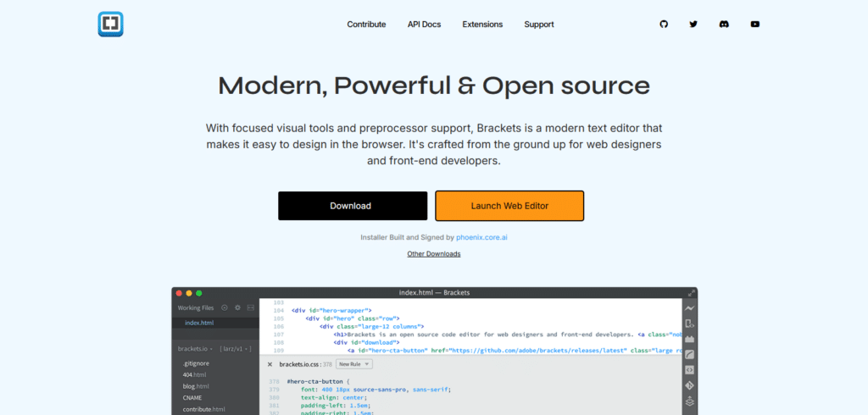The image size is (868, 415).
Task: Open the Support nav link
Action: (539, 25)
